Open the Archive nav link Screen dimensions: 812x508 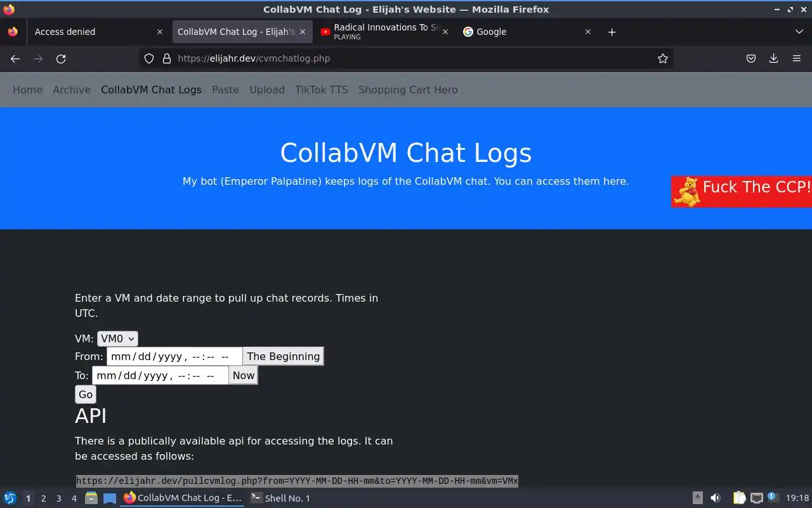[x=72, y=90]
